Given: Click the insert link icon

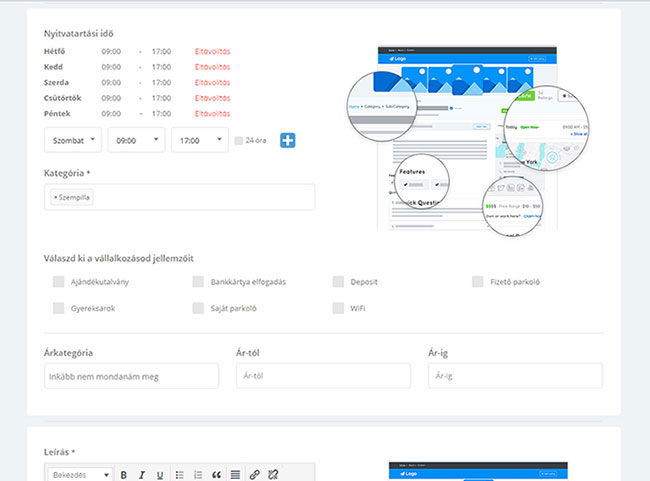Looking at the screenshot, I should click(x=254, y=474).
